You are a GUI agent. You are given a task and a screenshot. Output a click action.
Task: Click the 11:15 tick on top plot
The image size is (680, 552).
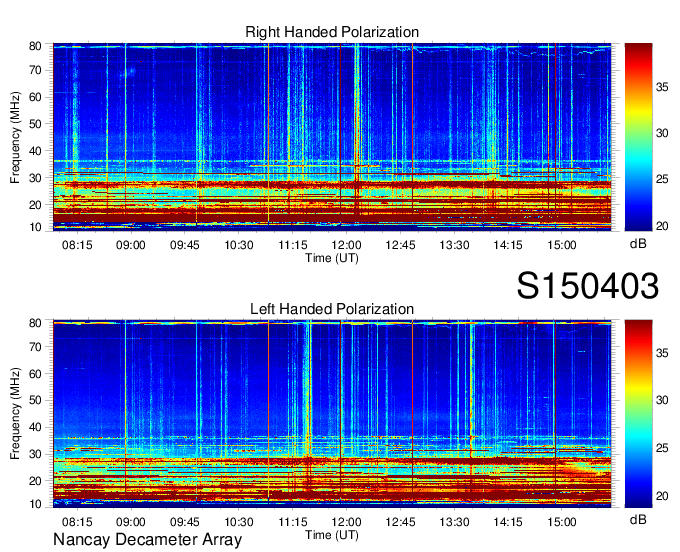click(x=293, y=245)
